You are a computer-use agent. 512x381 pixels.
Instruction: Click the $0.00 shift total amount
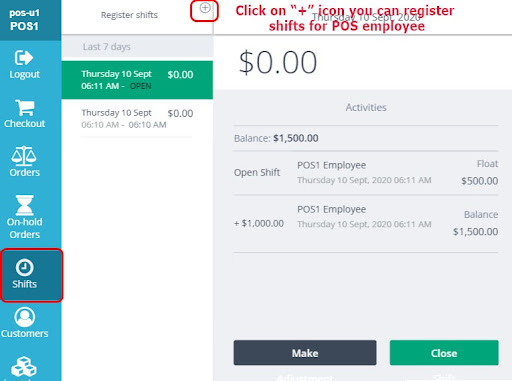(278, 62)
